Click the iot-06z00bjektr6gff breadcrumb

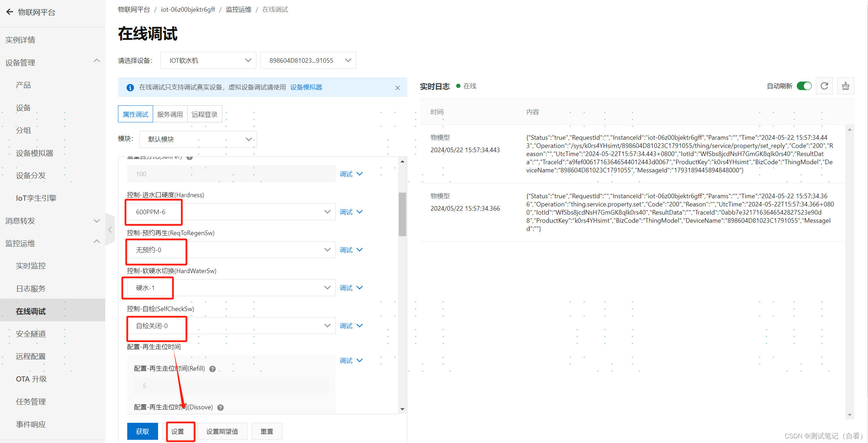click(x=188, y=10)
